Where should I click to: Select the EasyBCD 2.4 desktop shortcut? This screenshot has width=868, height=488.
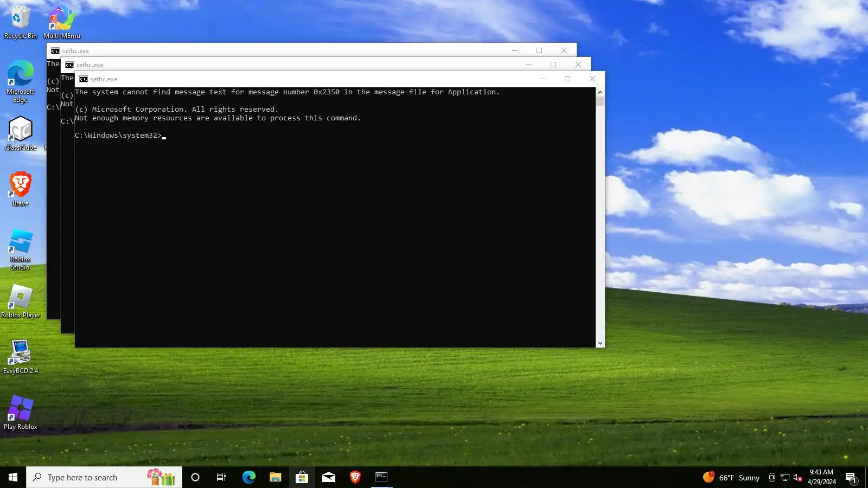[21, 357]
